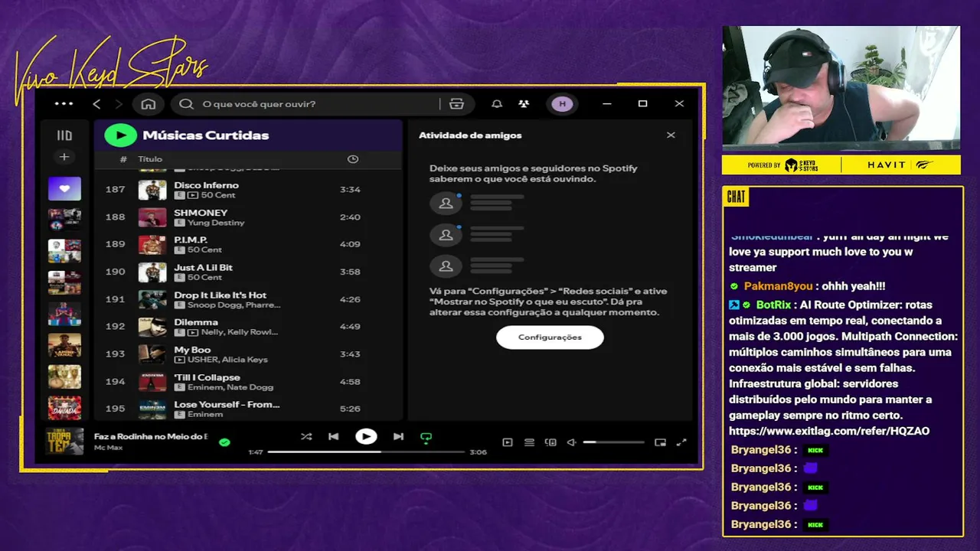
Task: Click the album art of 'Dilemma'
Action: coord(152,327)
